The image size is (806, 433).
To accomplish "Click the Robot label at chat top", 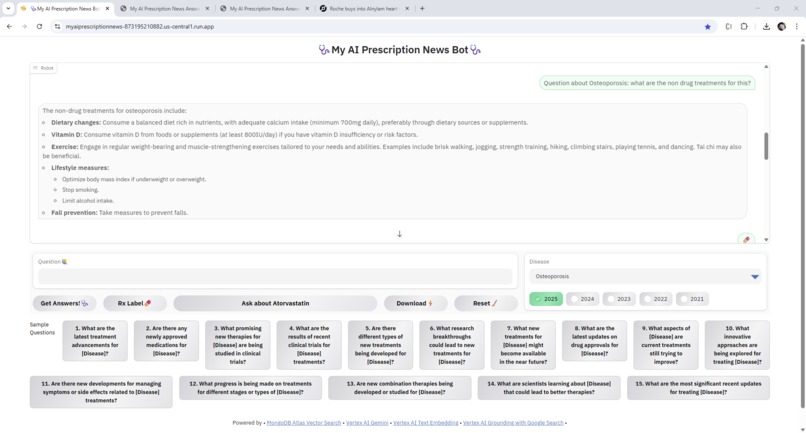I will (x=44, y=68).
